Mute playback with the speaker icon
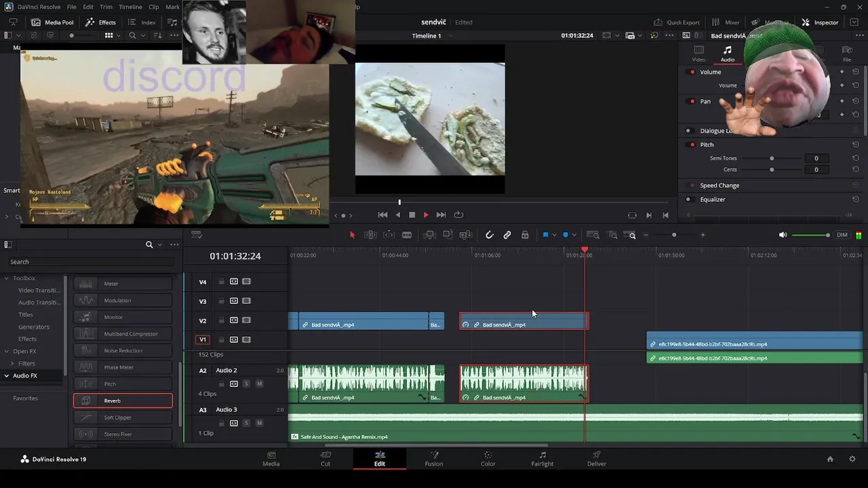 [x=783, y=235]
